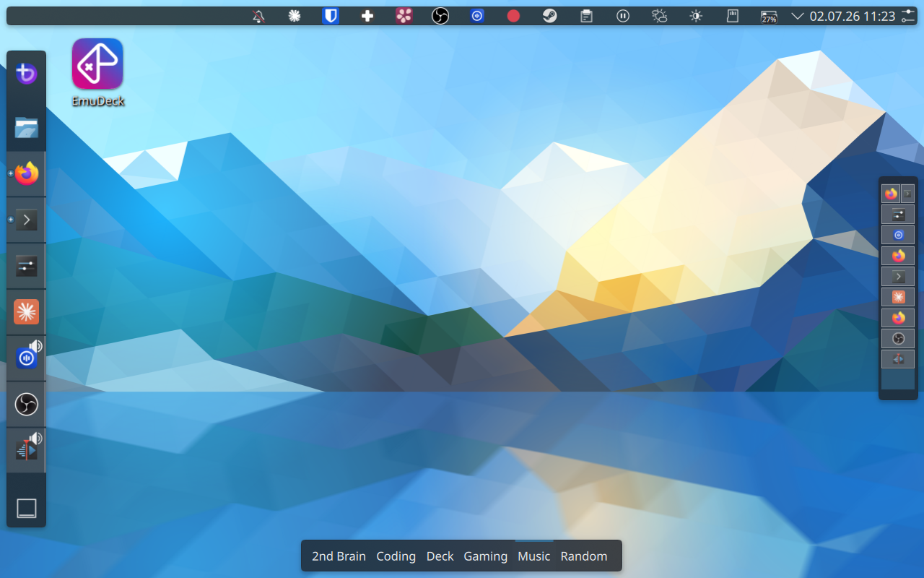Switch to pager desktop showing Kdenlive
The height and width of the screenshot is (578, 924).
point(898,359)
